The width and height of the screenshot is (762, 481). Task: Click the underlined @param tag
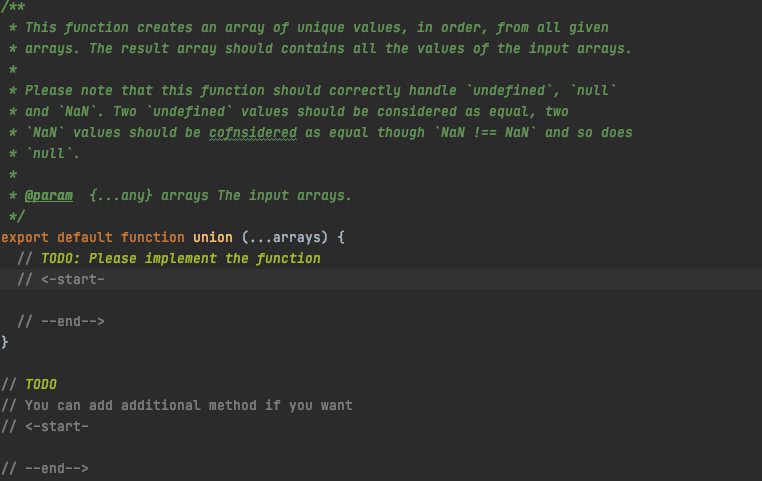click(x=49, y=195)
